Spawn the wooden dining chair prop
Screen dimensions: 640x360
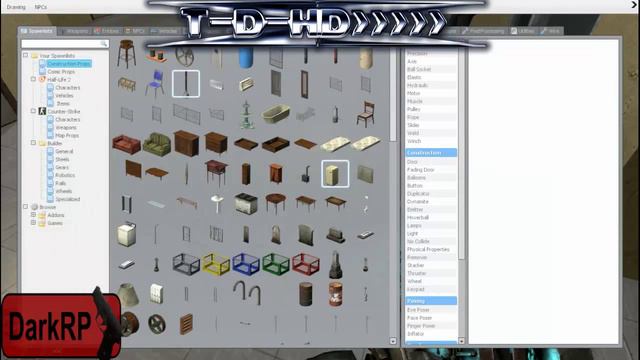tap(365, 114)
